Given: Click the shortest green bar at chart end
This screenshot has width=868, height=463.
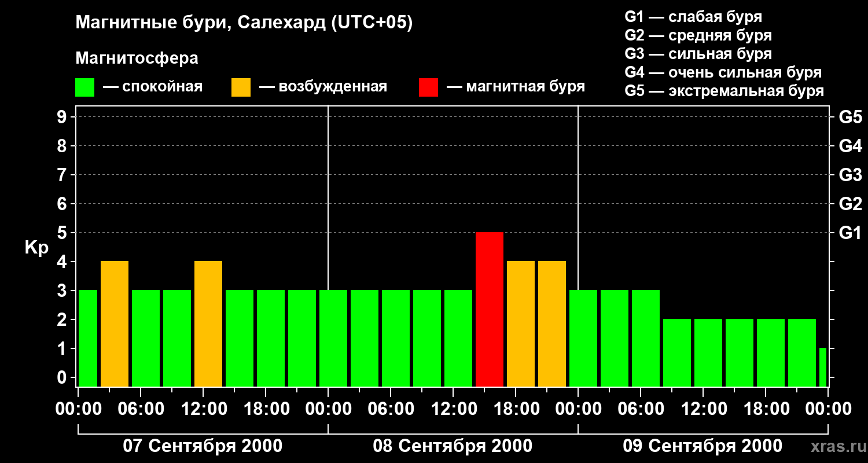Looking at the screenshot, I should click(823, 368).
